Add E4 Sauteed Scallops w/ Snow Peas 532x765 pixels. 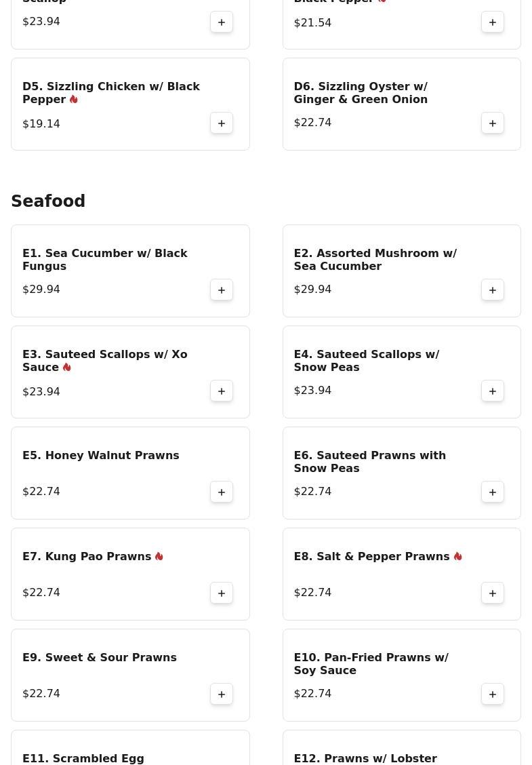click(x=493, y=391)
